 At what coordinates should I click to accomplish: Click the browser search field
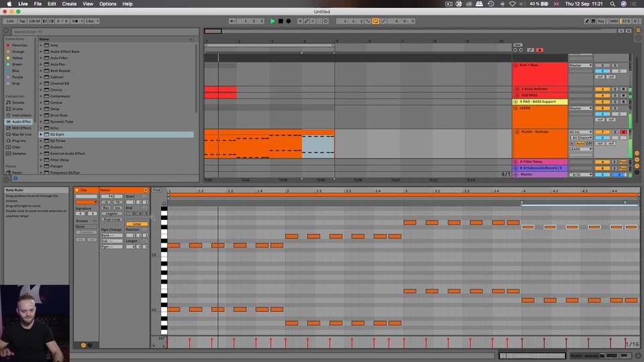pos(105,32)
